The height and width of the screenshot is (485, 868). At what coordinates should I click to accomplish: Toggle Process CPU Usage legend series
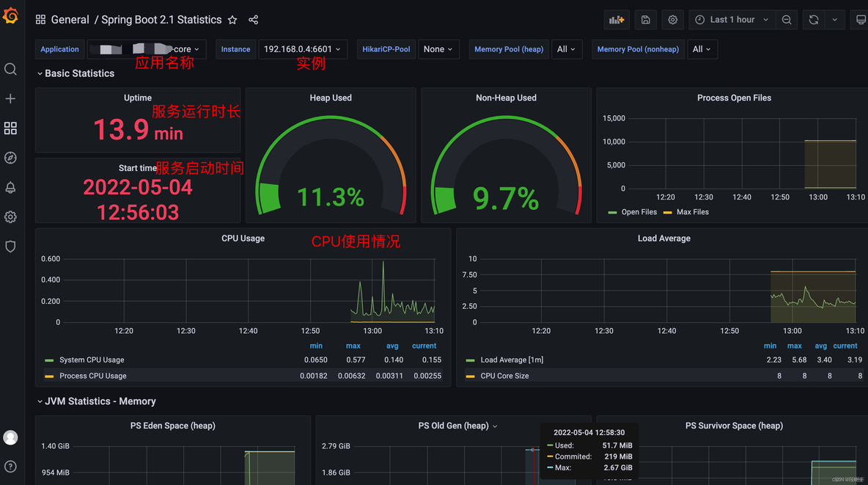click(92, 376)
